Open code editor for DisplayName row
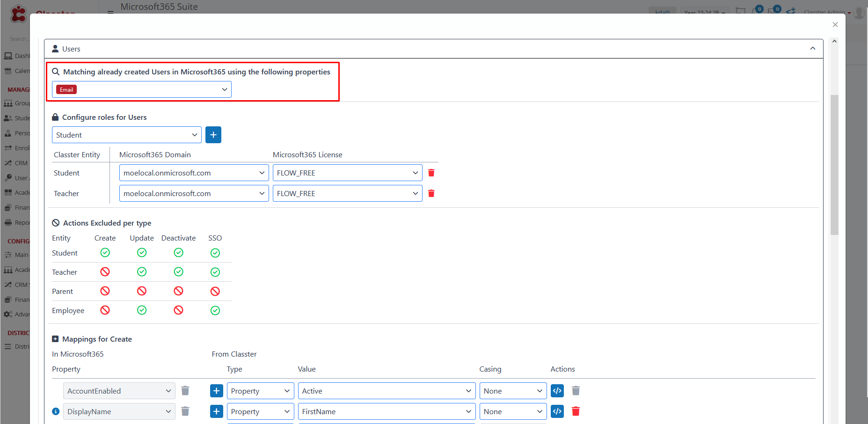Image resolution: width=868 pixels, height=424 pixels. coord(557,411)
